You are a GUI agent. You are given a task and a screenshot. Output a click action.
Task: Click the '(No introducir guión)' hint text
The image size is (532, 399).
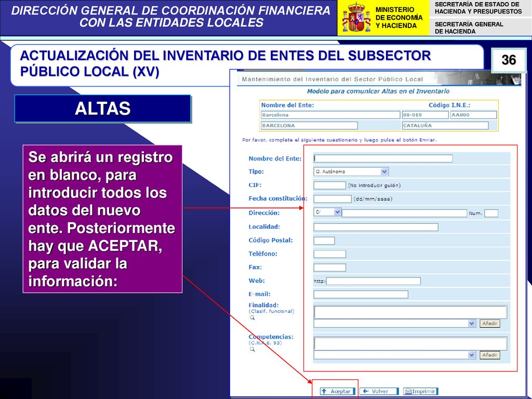tap(374, 185)
